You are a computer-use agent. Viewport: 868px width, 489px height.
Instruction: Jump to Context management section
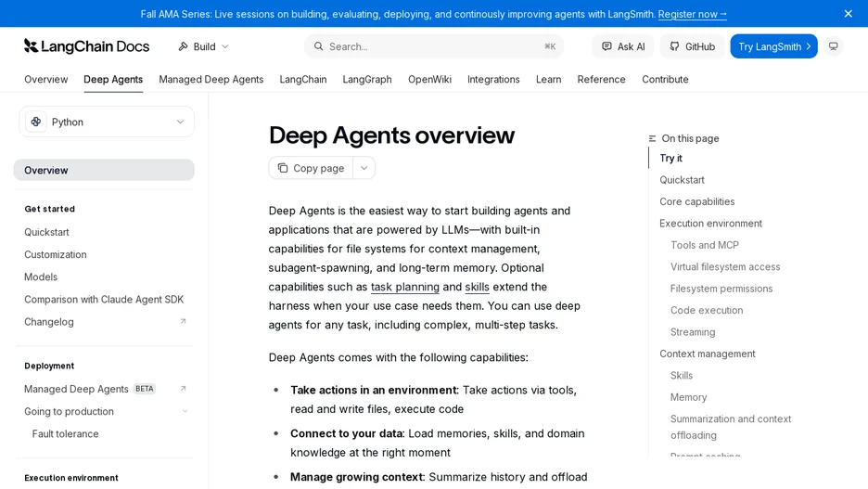coord(707,354)
